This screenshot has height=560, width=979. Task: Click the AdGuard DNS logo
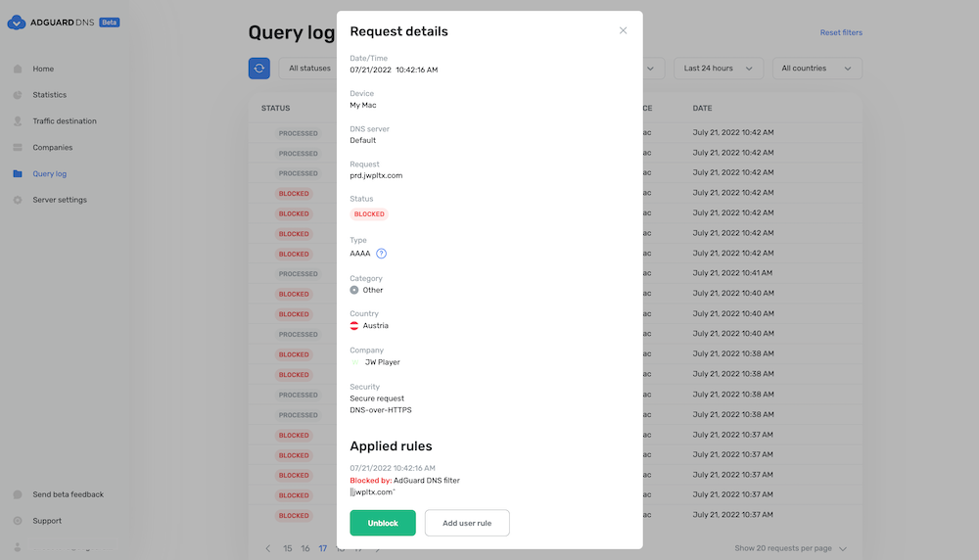point(50,23)
